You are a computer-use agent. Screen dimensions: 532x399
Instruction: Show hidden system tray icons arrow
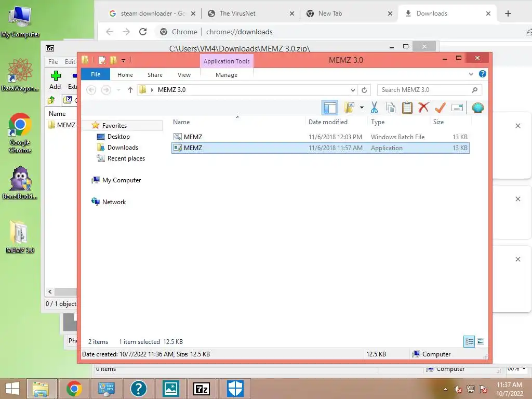pyautogui.click(x=445, y=389)
